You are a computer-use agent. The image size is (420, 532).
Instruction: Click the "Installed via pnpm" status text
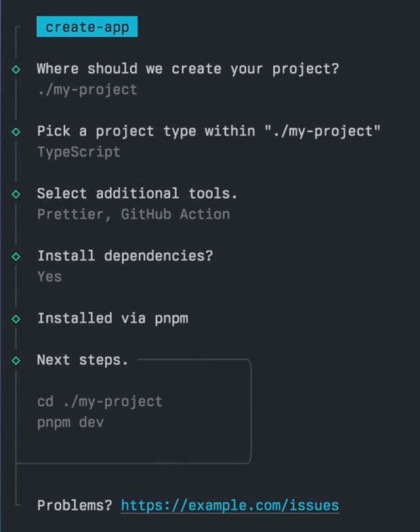pyautogui.click(x=112, y=318)
